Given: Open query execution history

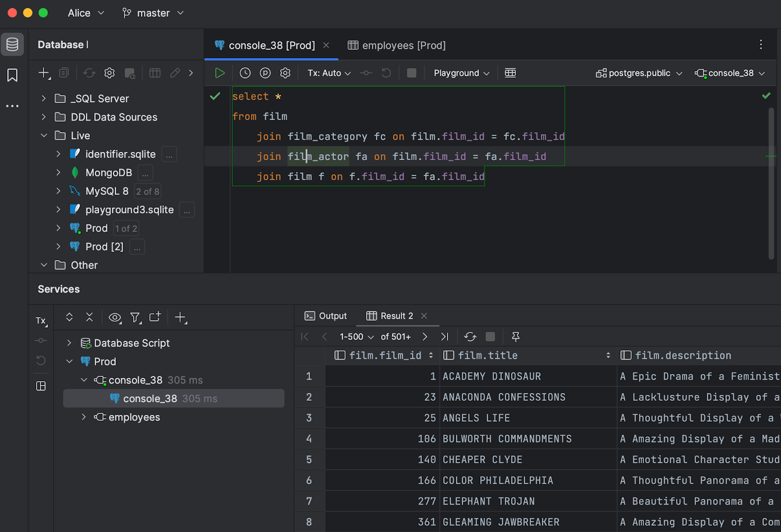Looking at the screenshot, I should coord(245,72).
